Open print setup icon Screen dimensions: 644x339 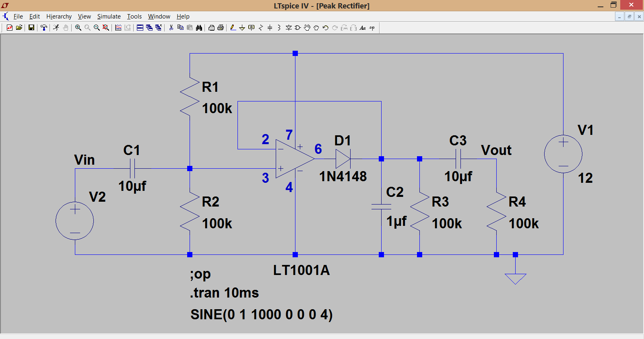coord(211,28)
